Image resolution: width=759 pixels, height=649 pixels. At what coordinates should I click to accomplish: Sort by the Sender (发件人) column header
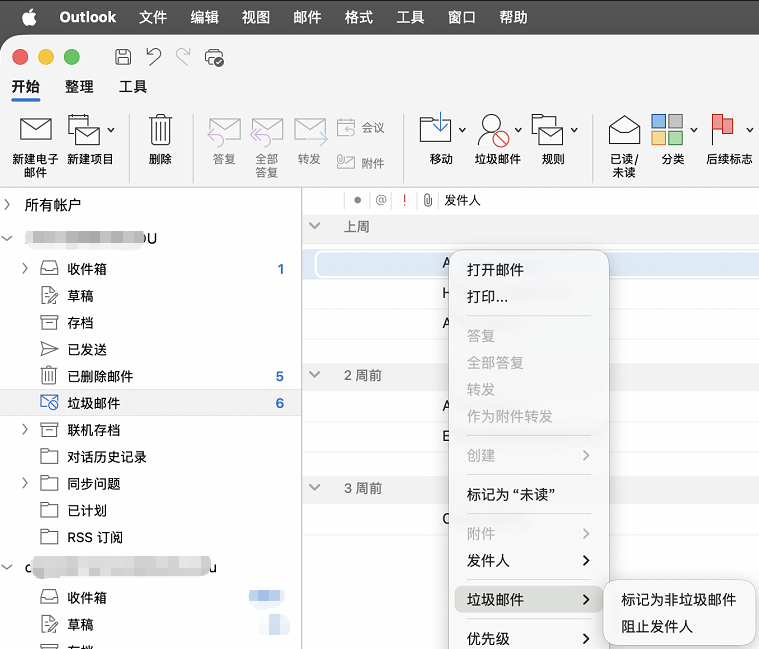462,201
